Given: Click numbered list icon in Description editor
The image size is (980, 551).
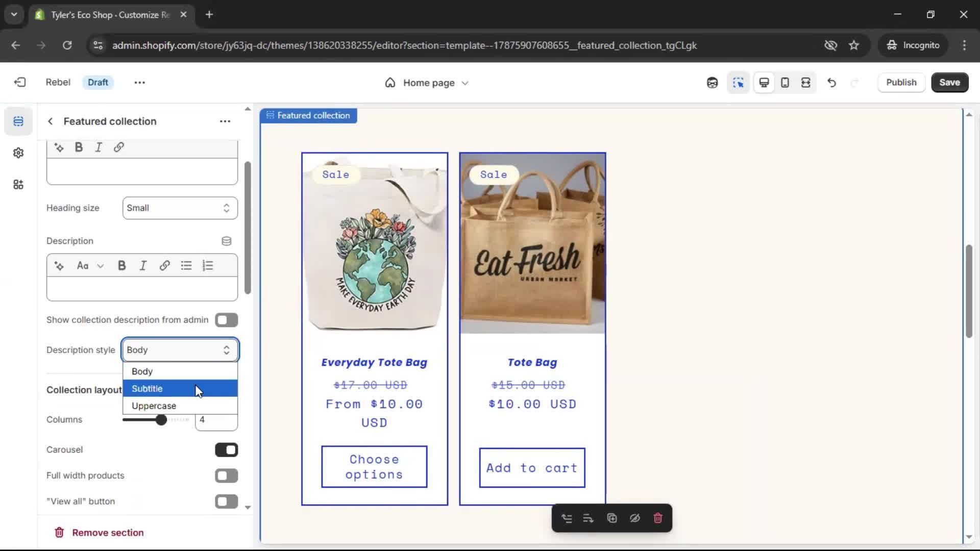Looking at the screenshot, I should click(208, 266).
